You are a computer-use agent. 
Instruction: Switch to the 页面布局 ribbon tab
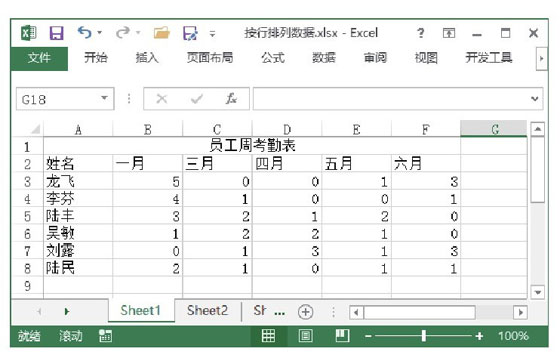coord(210,57)
